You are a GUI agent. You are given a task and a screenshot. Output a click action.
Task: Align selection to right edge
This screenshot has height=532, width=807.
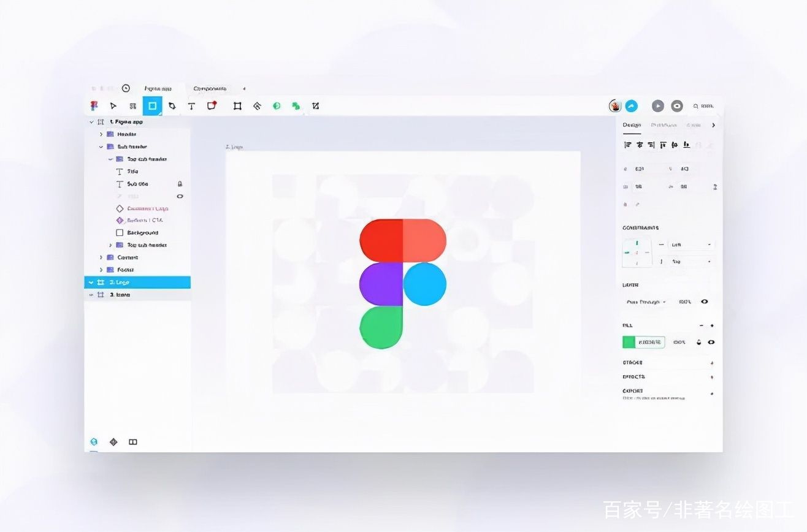point(651,145)
